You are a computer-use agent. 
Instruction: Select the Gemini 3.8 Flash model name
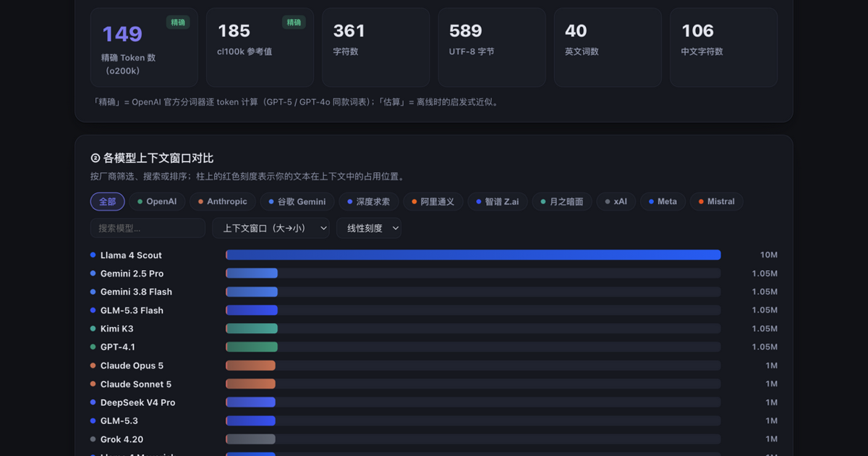tap(136, 292)
